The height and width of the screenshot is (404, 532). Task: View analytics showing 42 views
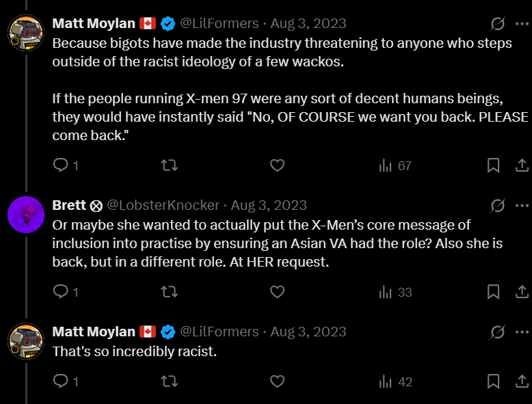coord(395,382)
